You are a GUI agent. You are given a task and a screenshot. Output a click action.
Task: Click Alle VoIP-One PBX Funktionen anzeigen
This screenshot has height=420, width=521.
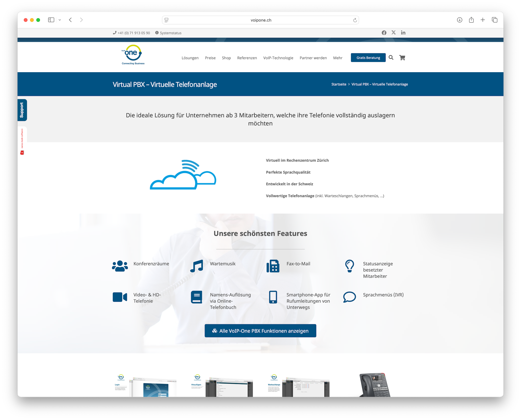260,331
